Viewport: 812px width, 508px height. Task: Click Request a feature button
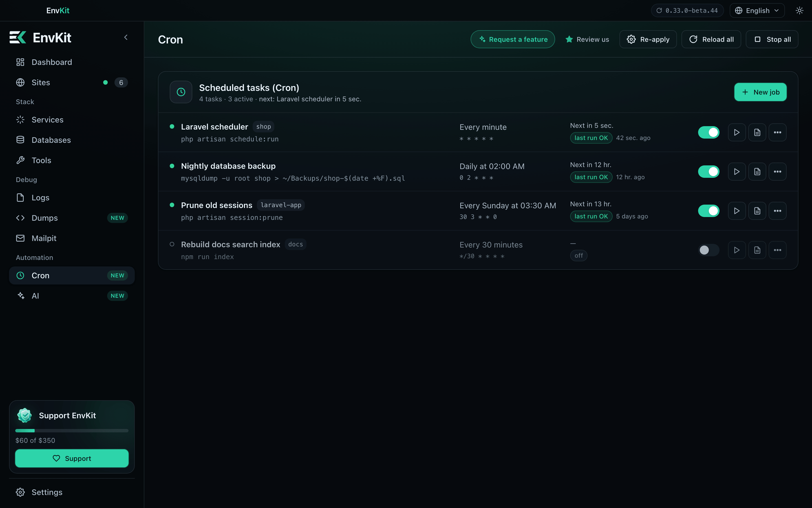(x=513, y=39)
